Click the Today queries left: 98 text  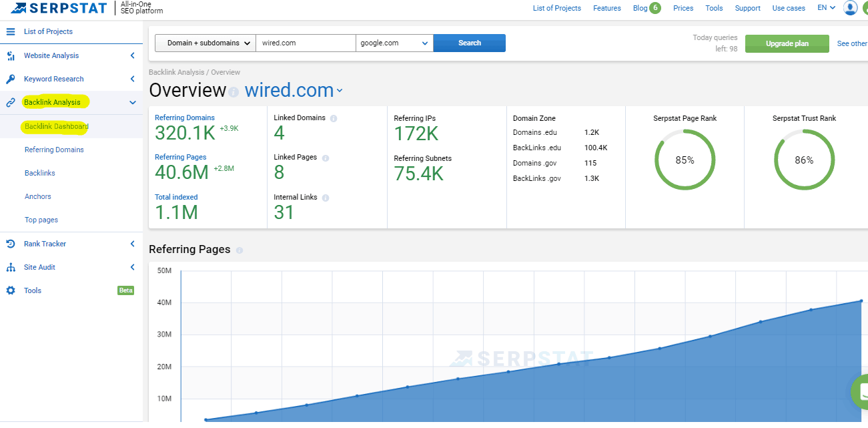click(715, 43)
